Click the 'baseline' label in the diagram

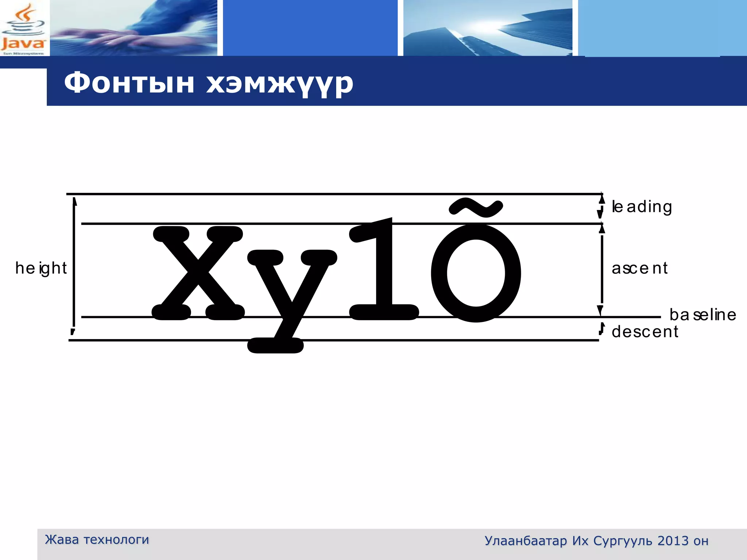[x=703, y=315]
